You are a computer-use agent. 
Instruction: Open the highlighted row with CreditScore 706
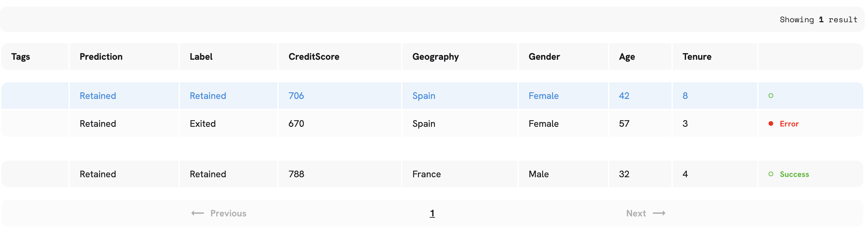(x=432, y=96)
